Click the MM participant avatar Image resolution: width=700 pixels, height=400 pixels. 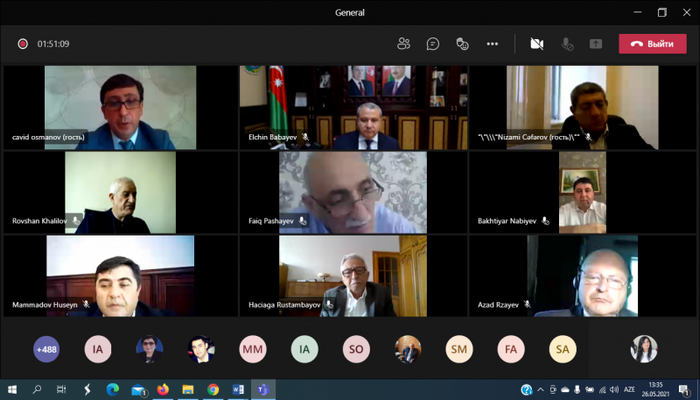pyautogui.click(x=253, y=348)
